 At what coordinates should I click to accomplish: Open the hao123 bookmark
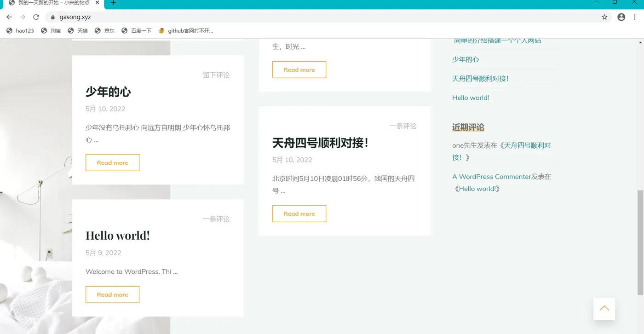(20, 31)
